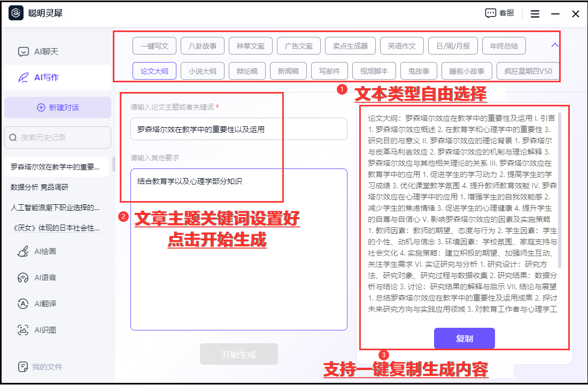Viewport: 588px width, 385px height.
Task: Pick the 一键写文 template
Action: tap(154, 46)
